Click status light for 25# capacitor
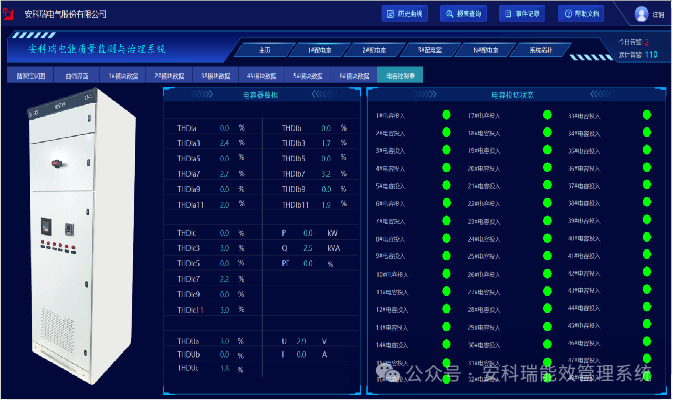The height and width of the screenshot is (400, 673). coord(547,256)
